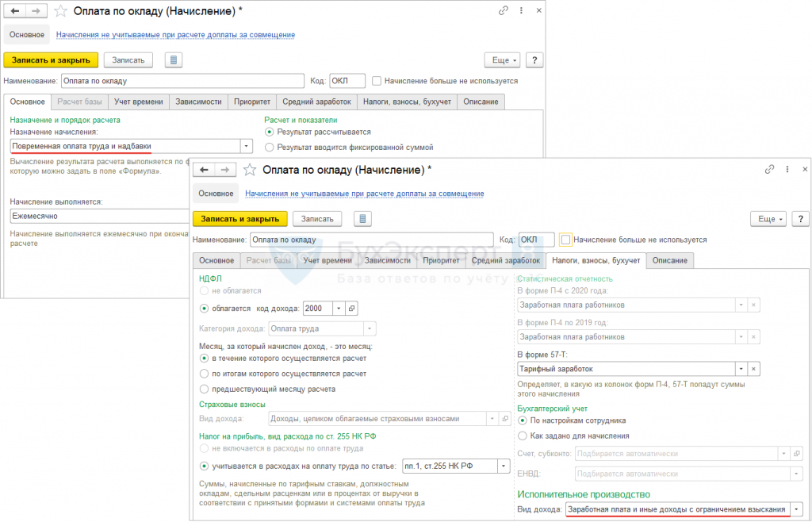Image resolution: width=812 pixels, height=522 pixels.
Task: Open link 'Начисления не учитываемые' in rear window
Action: coord(175,35)
